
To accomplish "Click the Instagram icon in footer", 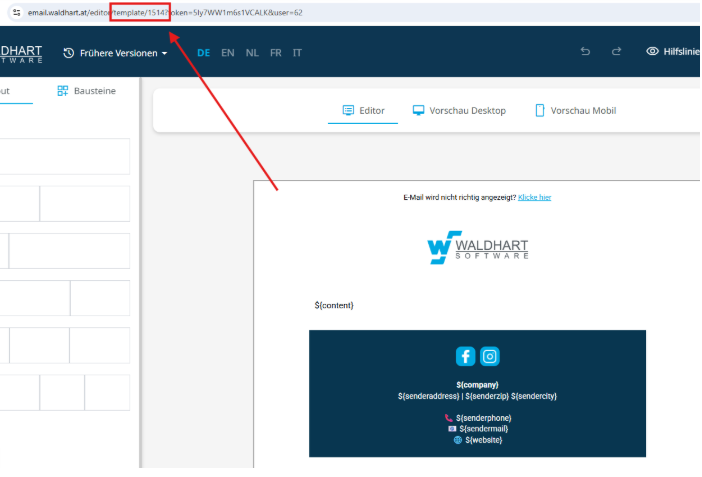I will 490,356.
